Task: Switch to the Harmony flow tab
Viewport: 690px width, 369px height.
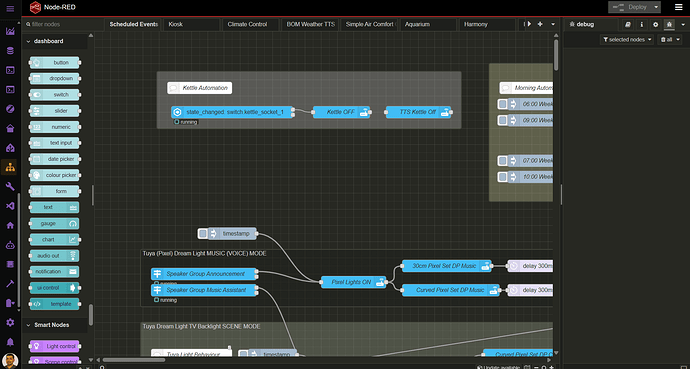Action: [x=487, y=24]
